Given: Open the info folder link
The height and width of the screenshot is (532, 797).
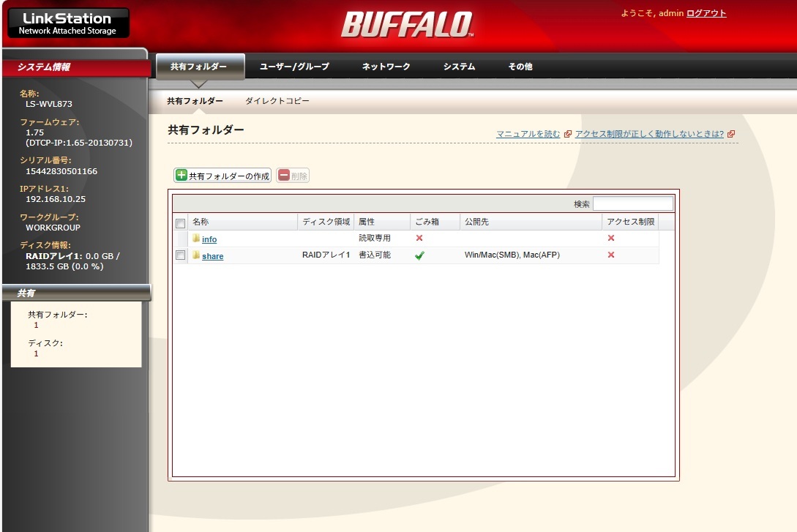Looking at the screenshot, I should coord(209,239).
